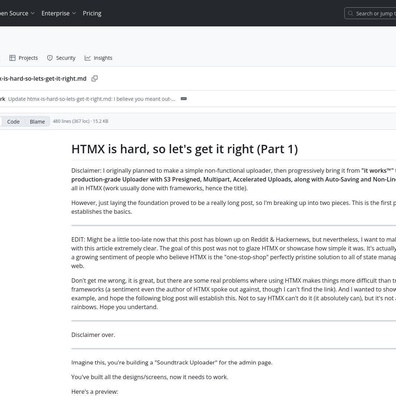Image resolution: width=396 pixels, height=396 pixels.
Task: Open the Pricing page link
Action: point(92,13)
